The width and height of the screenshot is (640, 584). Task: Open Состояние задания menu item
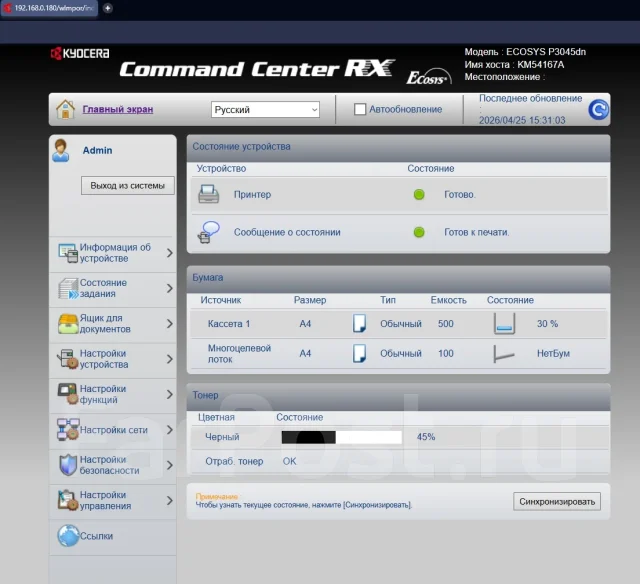113,289
